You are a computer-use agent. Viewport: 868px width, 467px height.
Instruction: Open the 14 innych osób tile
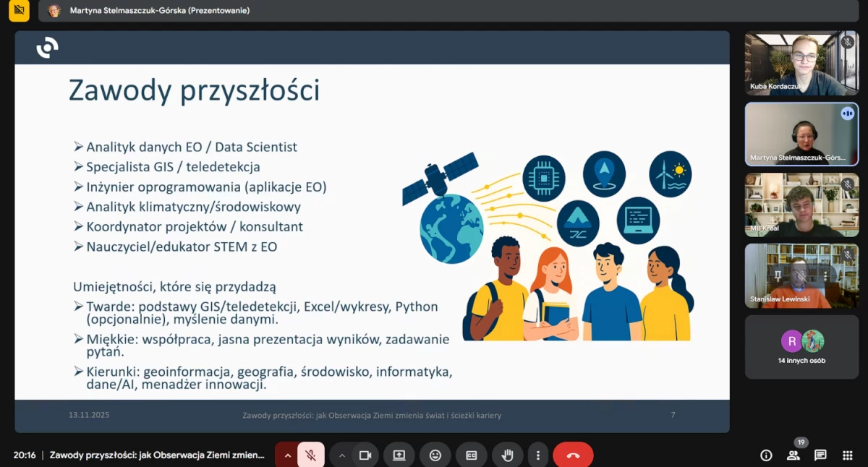click(x=801, y=347)
